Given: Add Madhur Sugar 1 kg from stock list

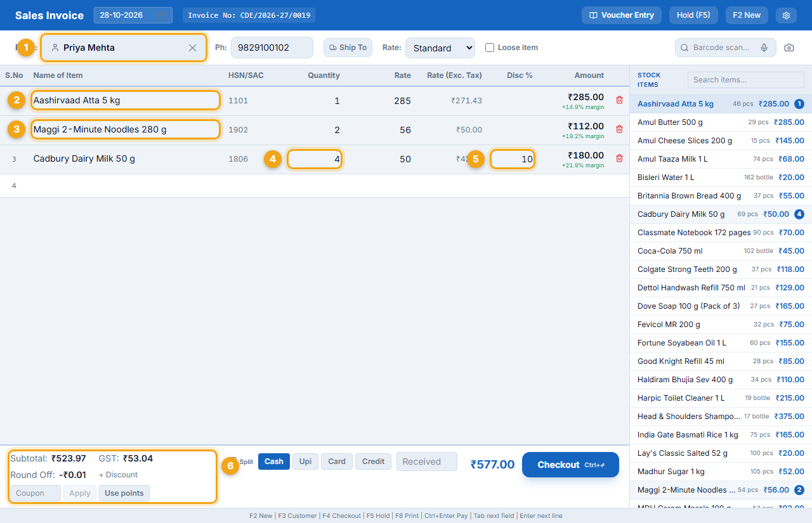Looking at the screenshot, I should 721,472.
